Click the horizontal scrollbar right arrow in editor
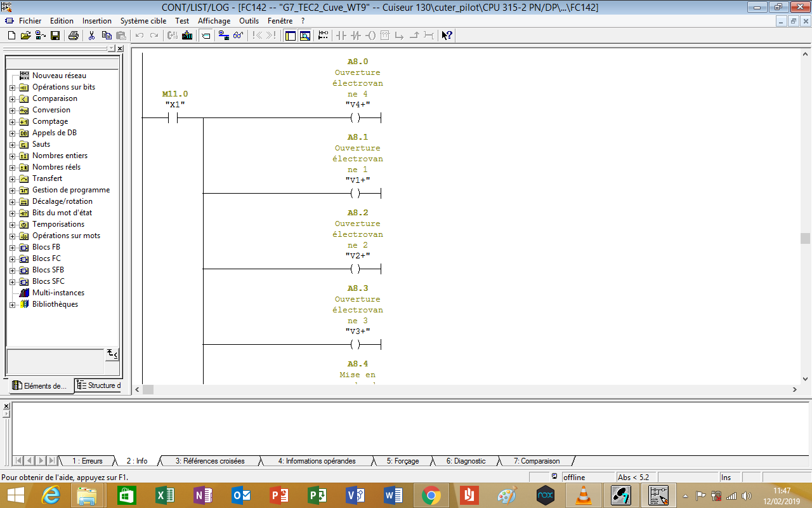Image resolution: width=812 pixels, height=508 pixels. pyautogui.click(x=795, y=389)
